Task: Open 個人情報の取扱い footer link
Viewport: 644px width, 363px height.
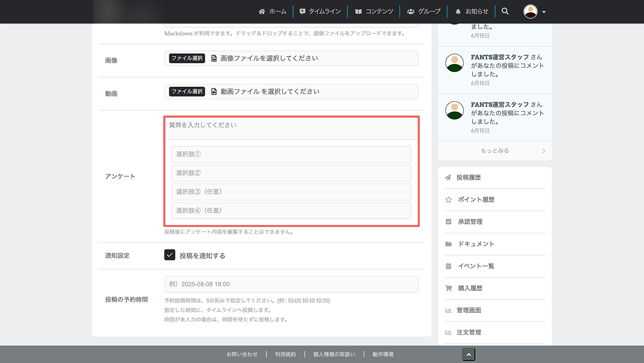Action: (334, 354)
